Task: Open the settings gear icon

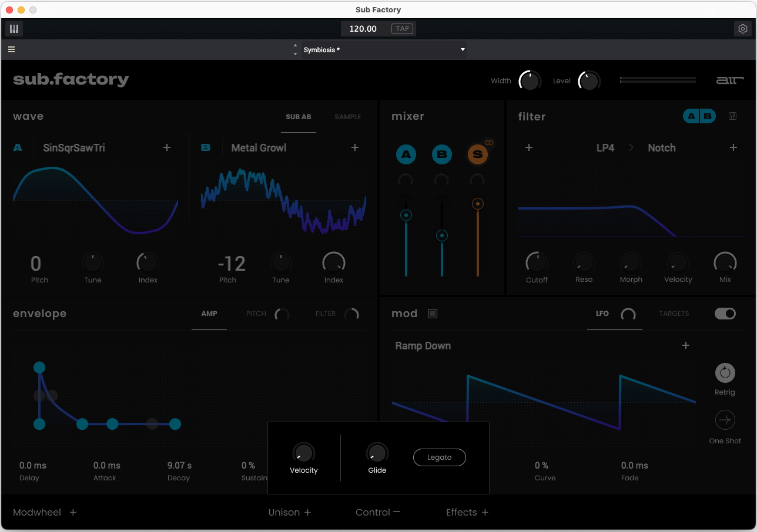Action: (x=743, y=29)
